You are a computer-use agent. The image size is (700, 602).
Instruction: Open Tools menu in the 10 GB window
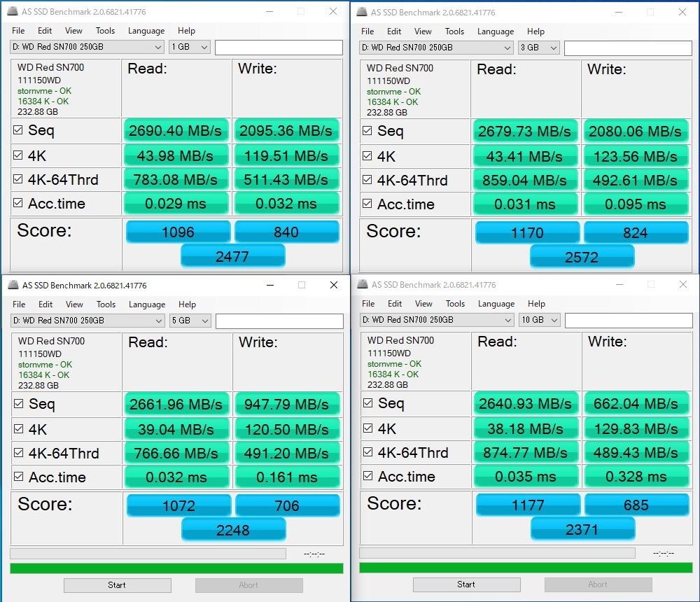tap(456, 304)
